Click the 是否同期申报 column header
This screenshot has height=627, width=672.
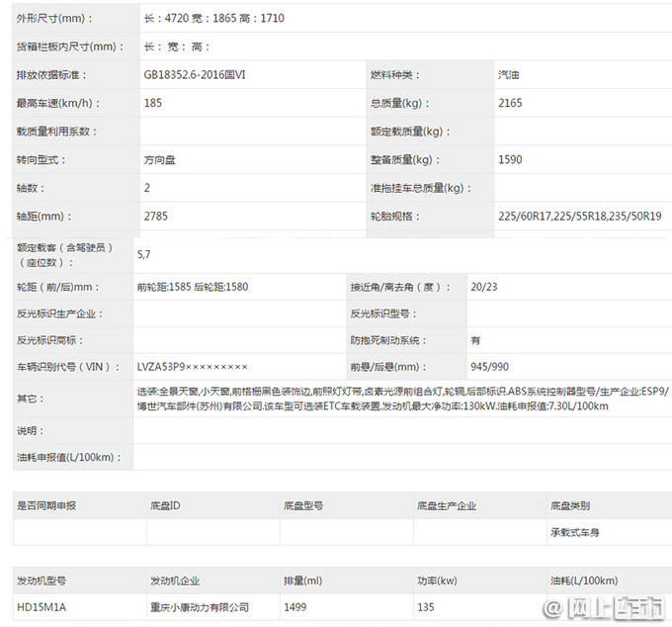point(46,505)
